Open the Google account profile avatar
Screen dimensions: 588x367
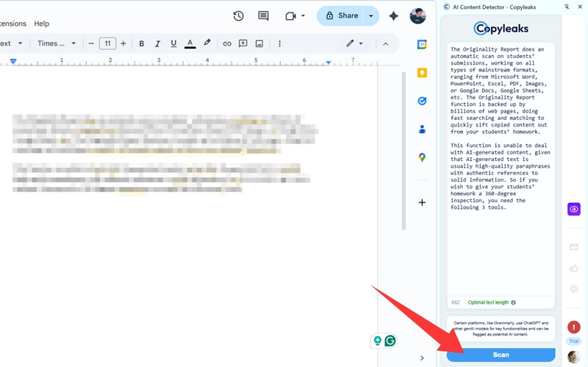point(417,15)
